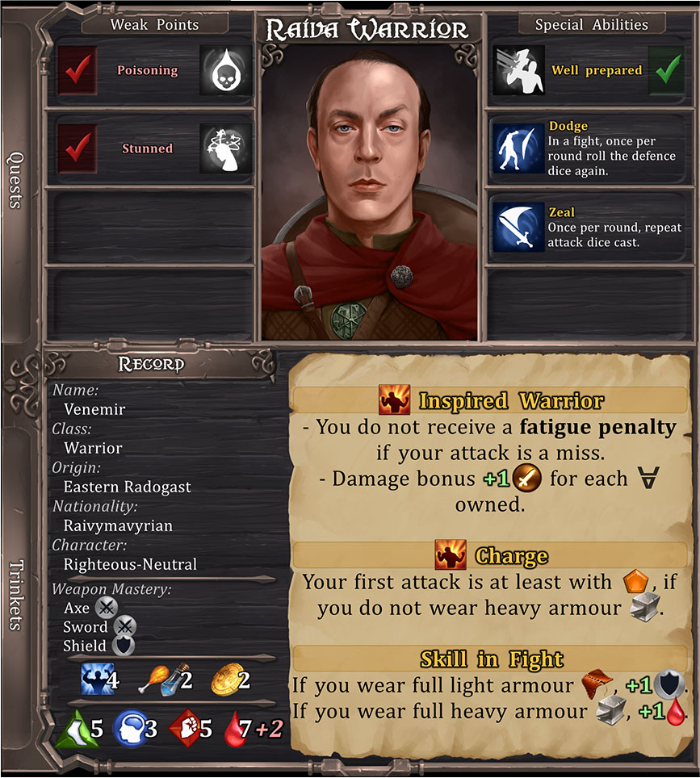Image resolution: width=700 pixels, height=778 pixels.
Task: Click the blue strength figure icon
Action: pos(98,679)
